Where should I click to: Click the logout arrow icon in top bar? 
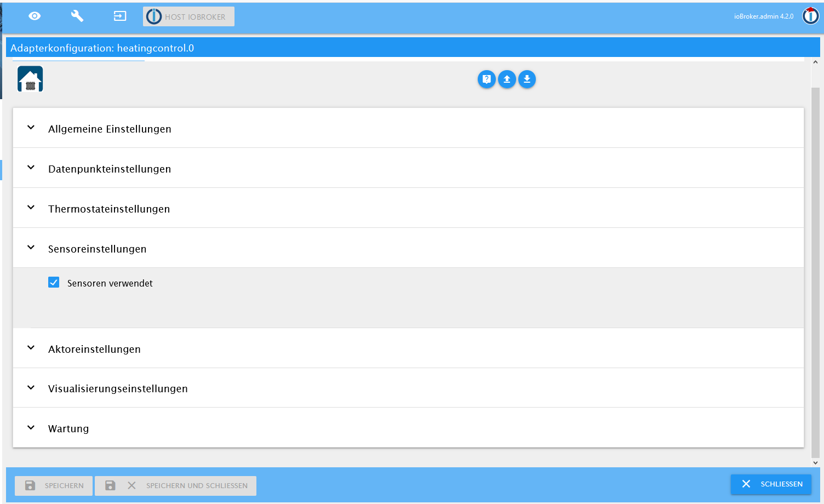120,16
